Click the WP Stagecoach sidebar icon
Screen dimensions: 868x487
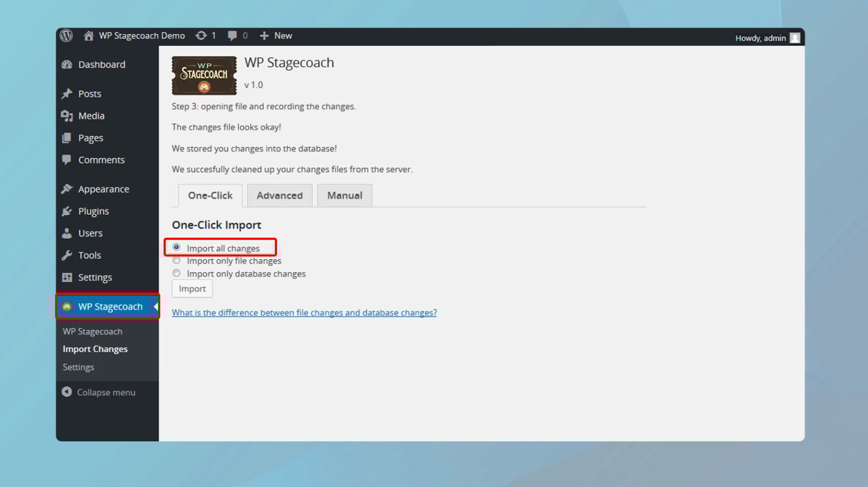coord(67,306)
